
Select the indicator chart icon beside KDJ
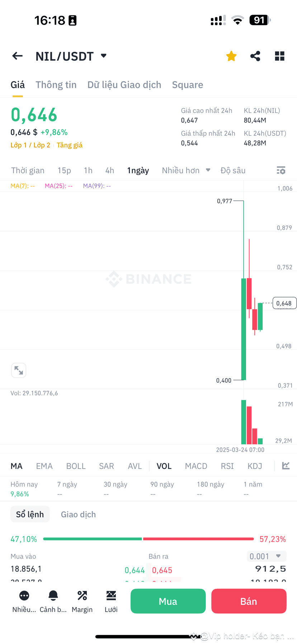pos(286,465)
